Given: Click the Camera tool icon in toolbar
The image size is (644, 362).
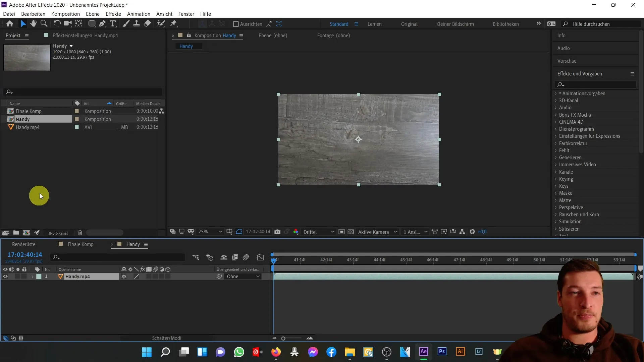Looking at the screenshot, I should coord(67,23).
